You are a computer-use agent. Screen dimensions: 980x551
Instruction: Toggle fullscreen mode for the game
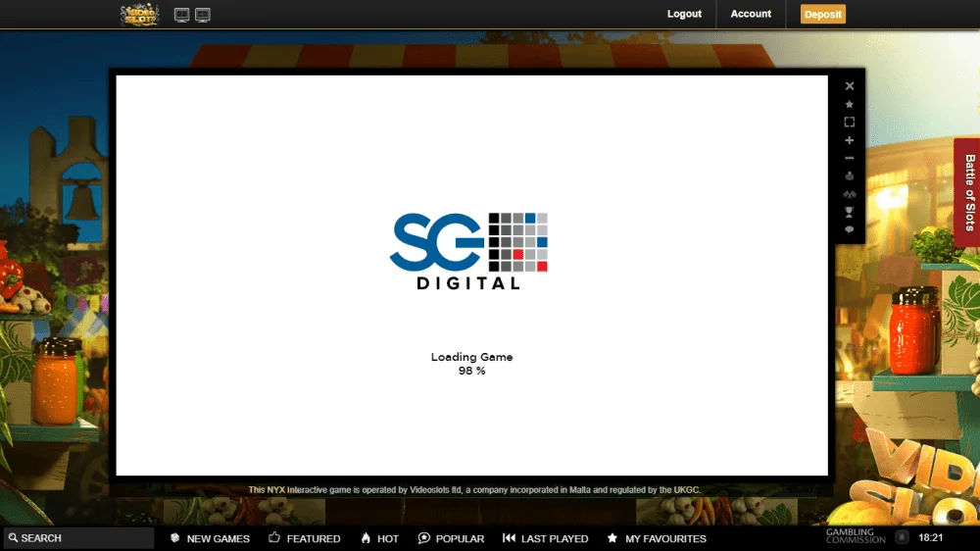coord(850,122)
